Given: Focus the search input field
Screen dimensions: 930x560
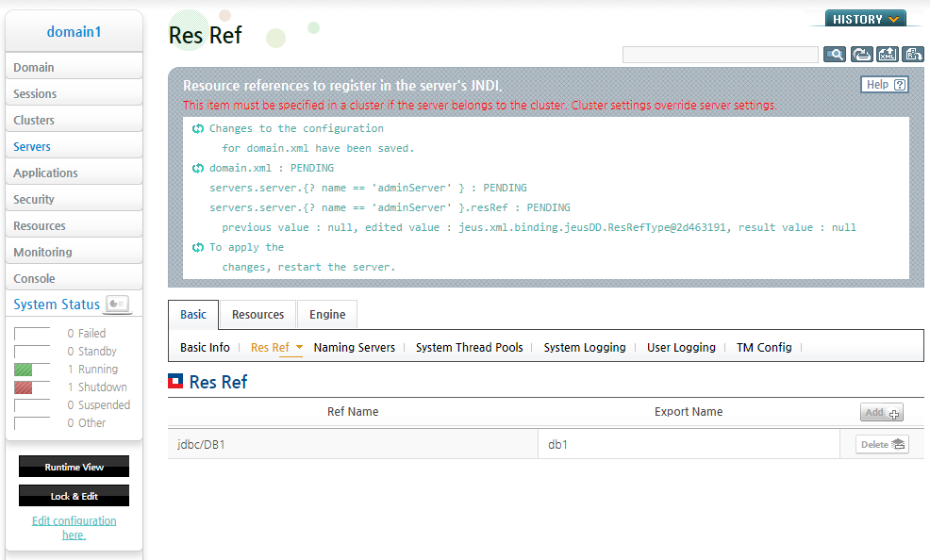Looking at the screenshot, I should 721,55.
